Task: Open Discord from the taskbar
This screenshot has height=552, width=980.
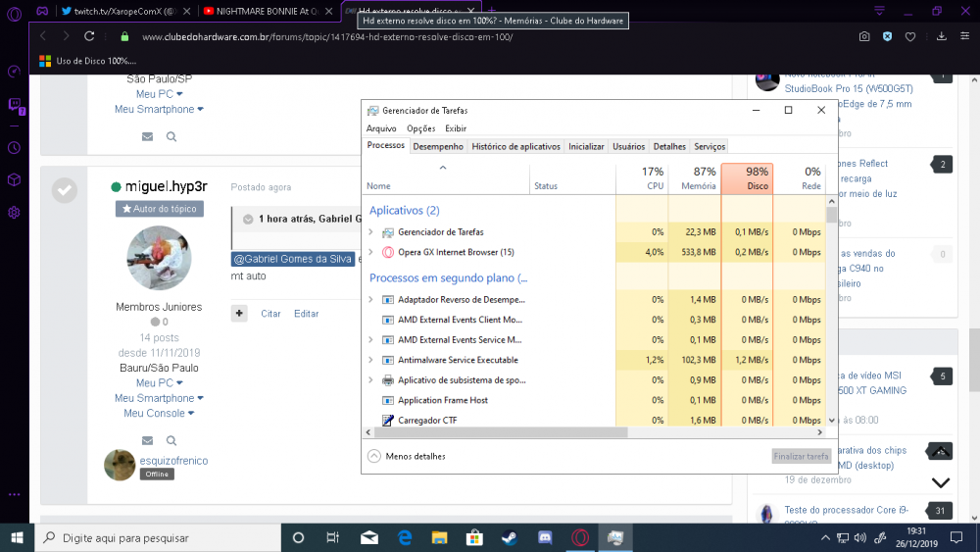Action: click(545, 537)
